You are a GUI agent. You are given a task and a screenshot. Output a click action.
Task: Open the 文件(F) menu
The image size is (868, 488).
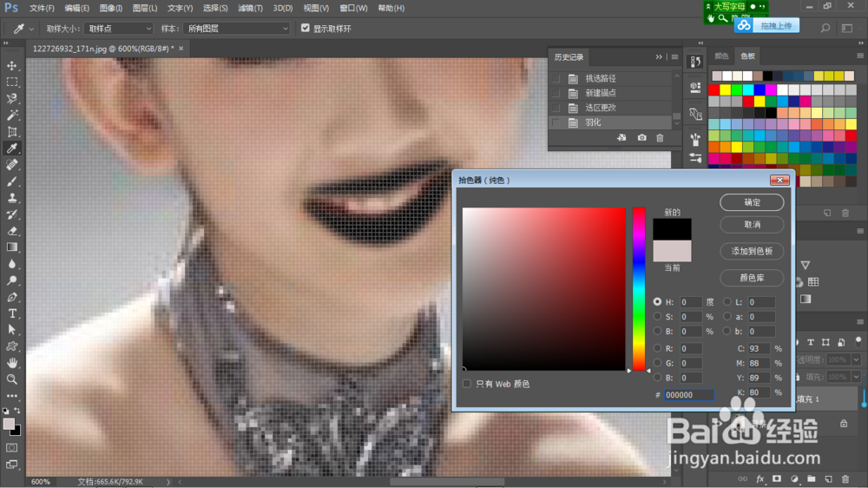[42, 9]
